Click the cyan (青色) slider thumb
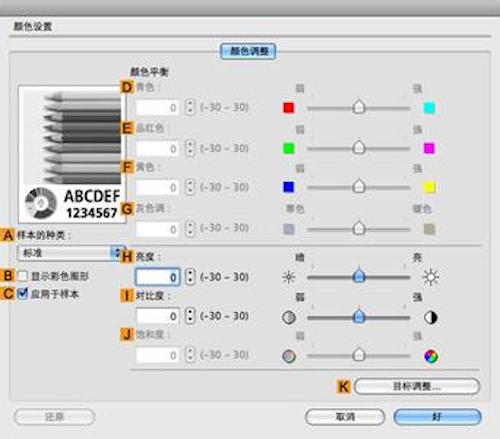 pyautogui.click(x=359, y=107)
